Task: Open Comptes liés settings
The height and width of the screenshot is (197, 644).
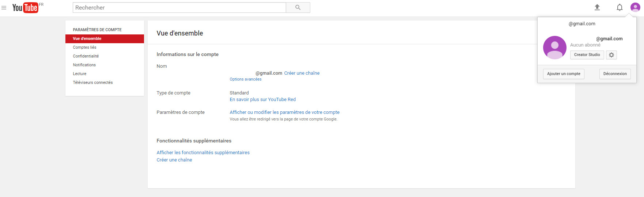Action: (x=84, y=48)
